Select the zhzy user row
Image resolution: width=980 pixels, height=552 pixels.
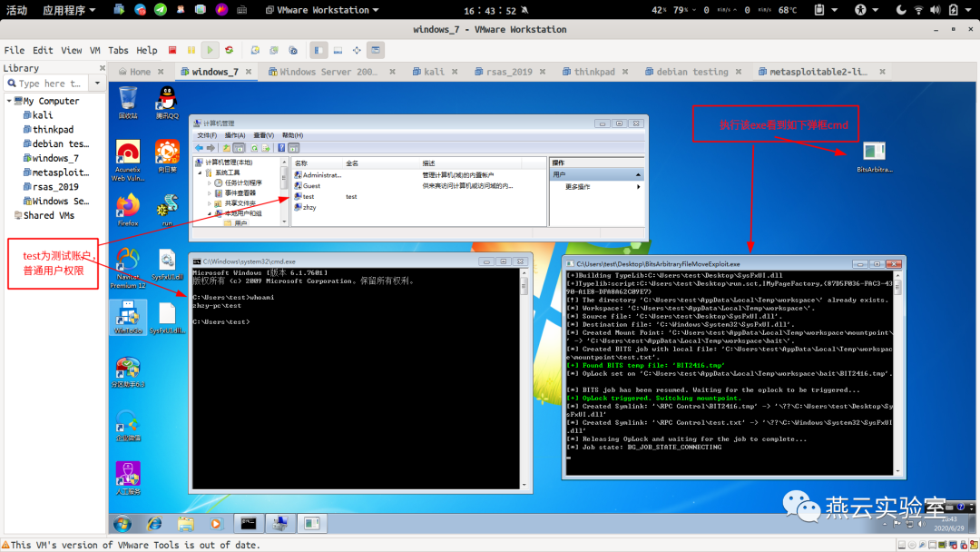[417, 207]
